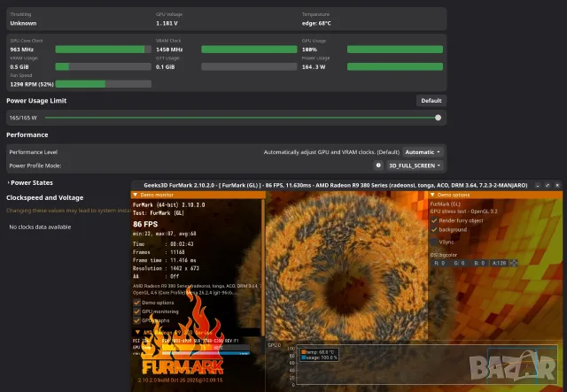Toggle the Render furry object checkbox
This screenshot has height=392, width=567.
coord(434,220)
